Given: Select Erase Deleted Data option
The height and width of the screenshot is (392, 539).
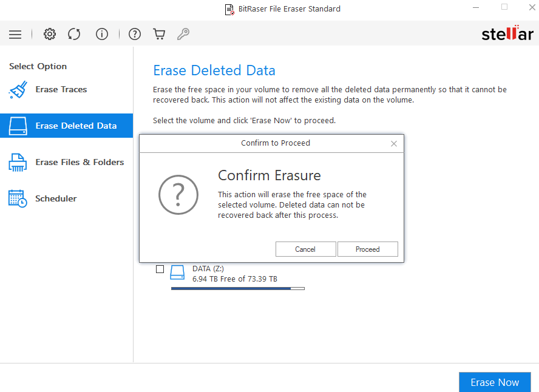Looking at the screenshot, I should [x=75, y=126].
